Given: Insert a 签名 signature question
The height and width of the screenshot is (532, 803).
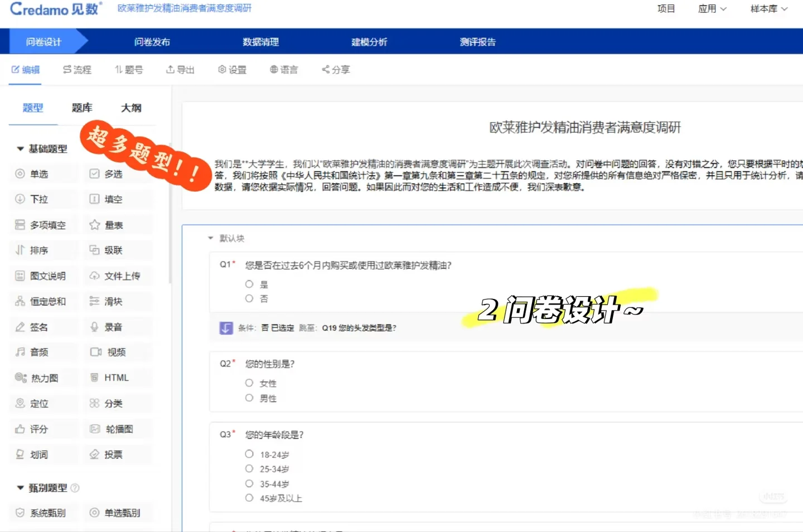Looking at the screenshot, I should (x=43, y=327).
